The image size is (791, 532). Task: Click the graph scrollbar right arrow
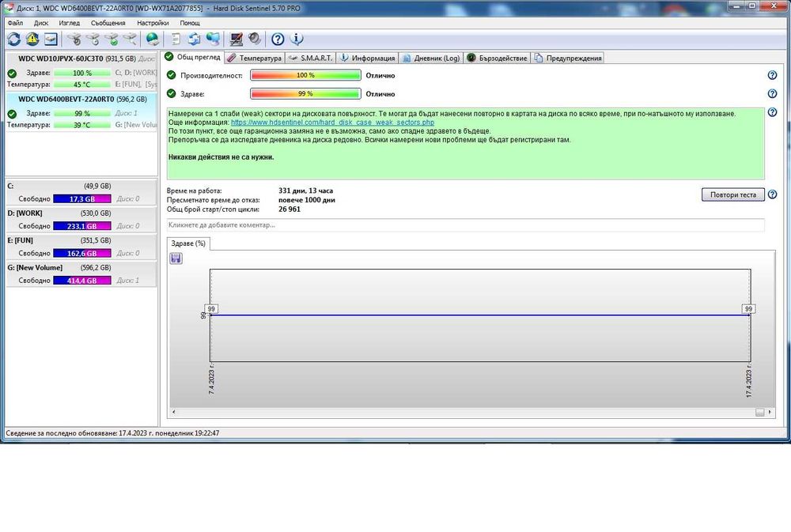pyautogui.click(x=770, y=412)
